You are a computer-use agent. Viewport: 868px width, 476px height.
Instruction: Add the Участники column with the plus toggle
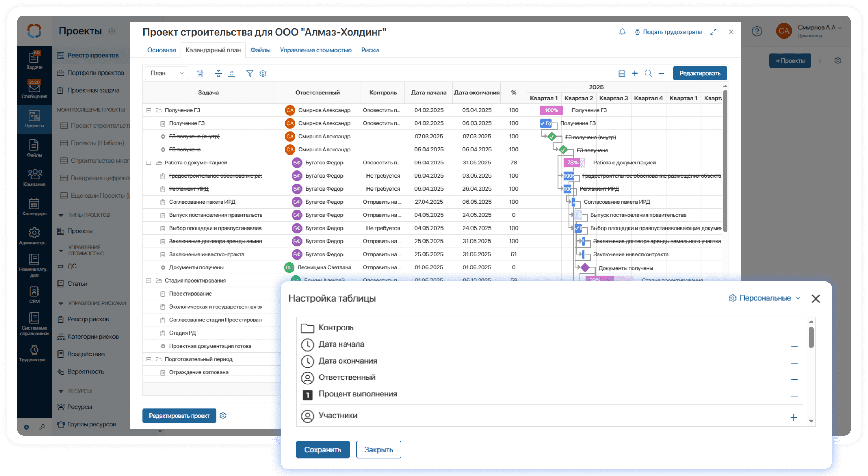(x=793, y=417)
